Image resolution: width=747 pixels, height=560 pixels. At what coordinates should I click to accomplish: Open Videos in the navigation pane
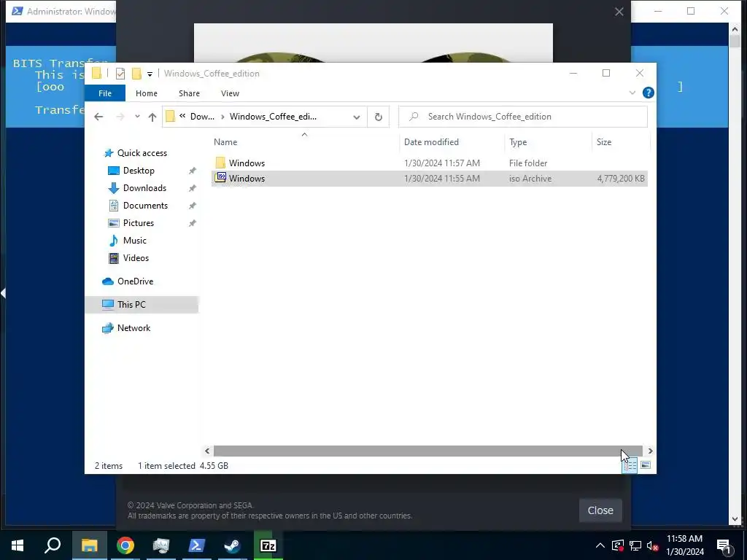coord(136,258)
